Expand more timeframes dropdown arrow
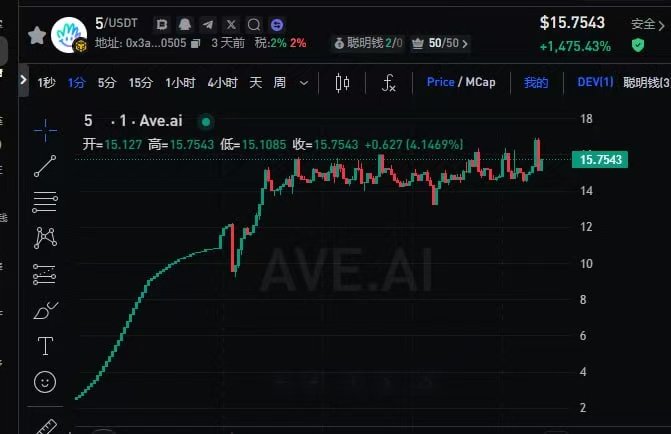The image size is (671, 434). 304,83
